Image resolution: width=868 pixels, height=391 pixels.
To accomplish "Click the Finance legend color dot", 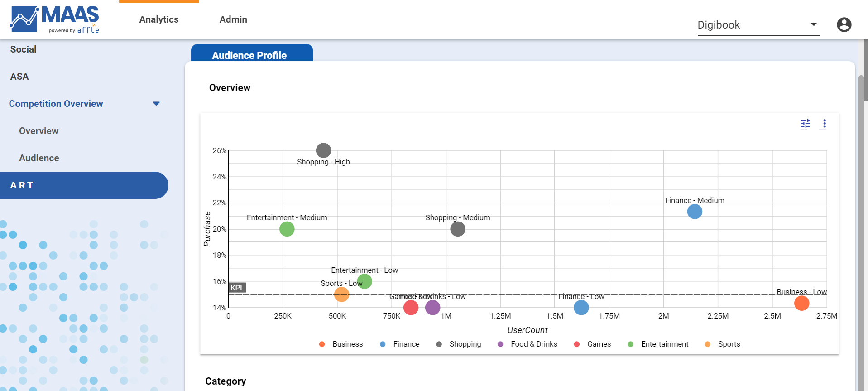I will coord(383,344).
